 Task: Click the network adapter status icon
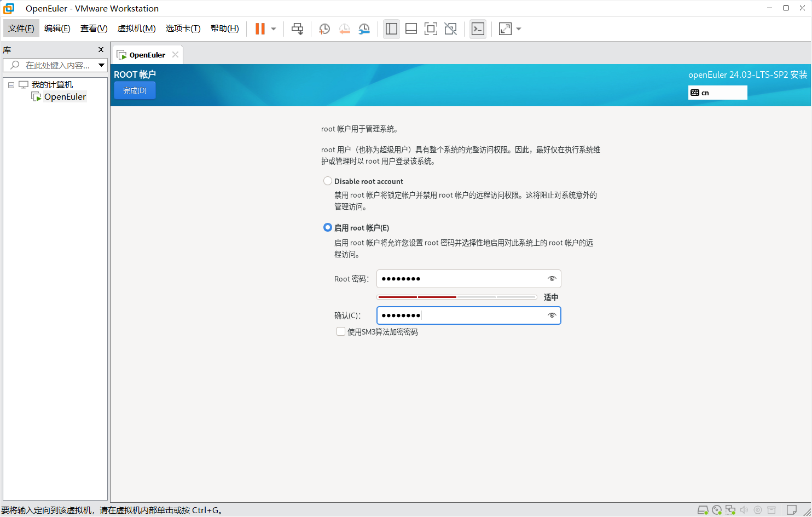pos(730,510)
